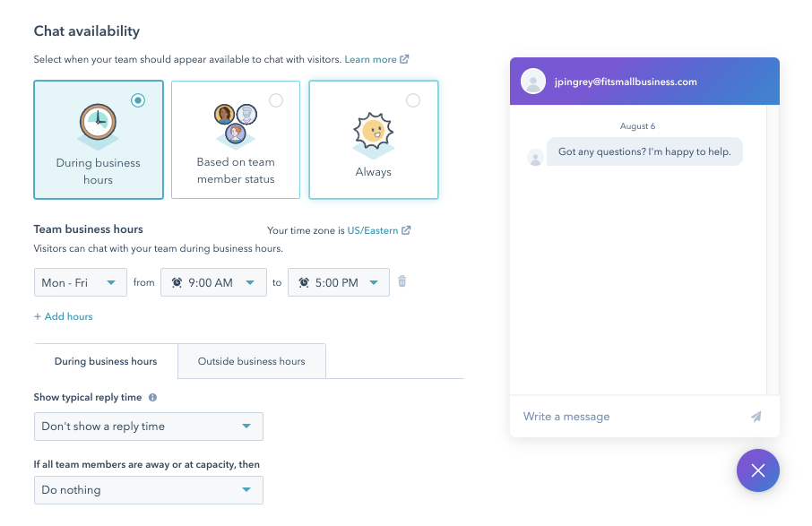Select the During business hours option
The height and width of the screenshot is (526, 812).
98,140
